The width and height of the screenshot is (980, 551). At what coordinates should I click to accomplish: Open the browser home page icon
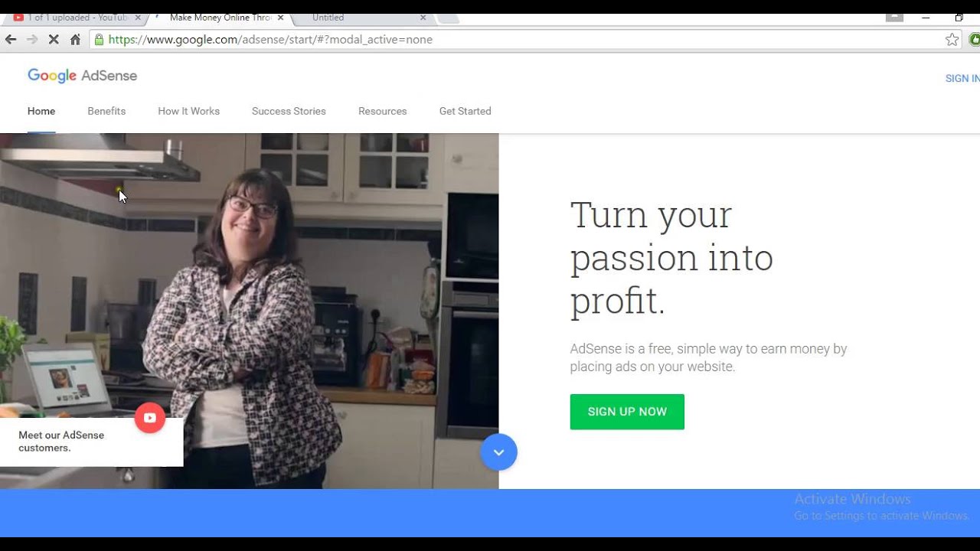tap(75, 39)
